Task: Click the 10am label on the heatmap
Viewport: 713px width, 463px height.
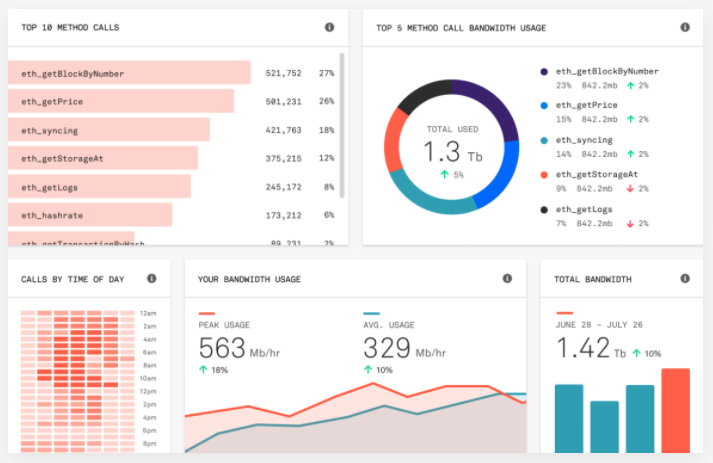Action: coord(148,378)
